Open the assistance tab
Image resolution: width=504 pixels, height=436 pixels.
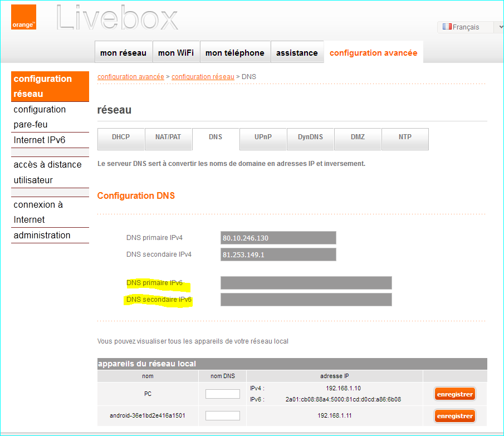297,52
